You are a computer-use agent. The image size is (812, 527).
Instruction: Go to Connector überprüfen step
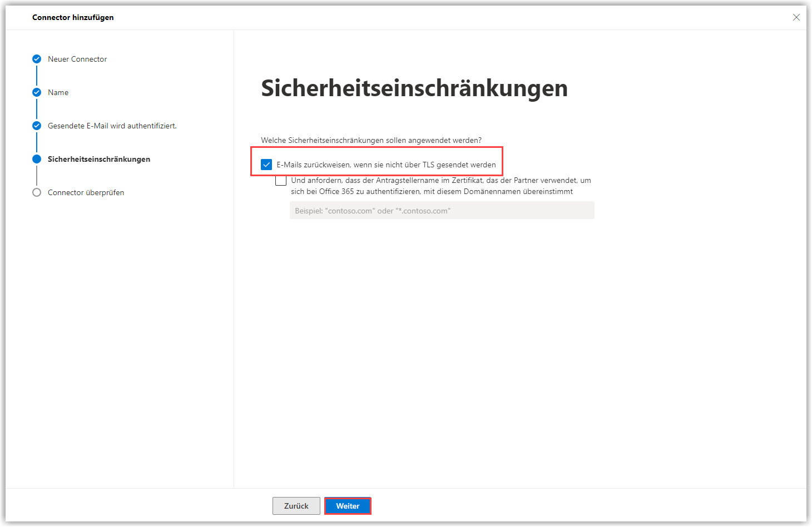[86, 192]
